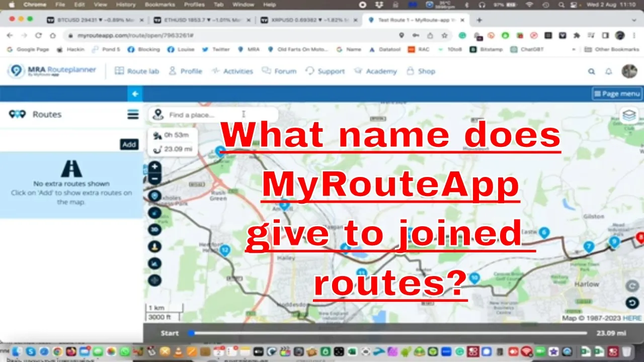Click the grey circular arrow button on map

pyautogui.click(x=632, y=286)
